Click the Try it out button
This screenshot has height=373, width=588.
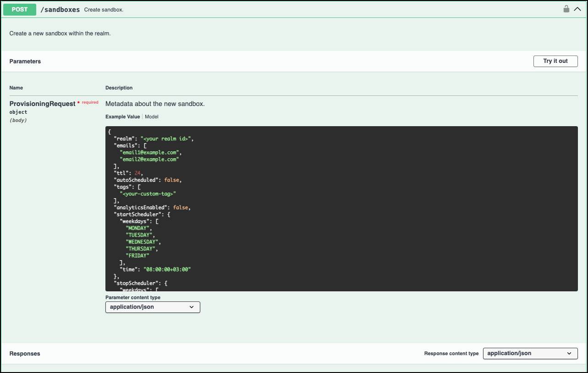pyautogui.click(x=555, y=61)
